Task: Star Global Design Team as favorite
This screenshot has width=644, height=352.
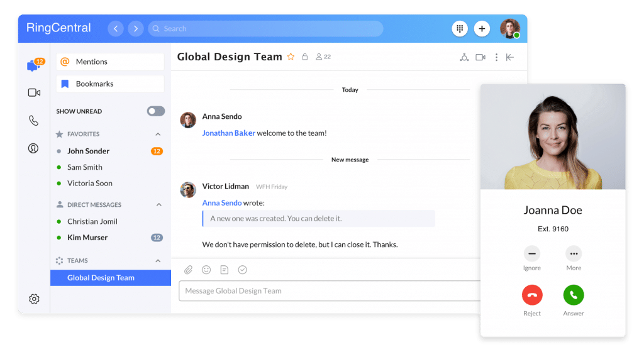Action: click(291, 57)
